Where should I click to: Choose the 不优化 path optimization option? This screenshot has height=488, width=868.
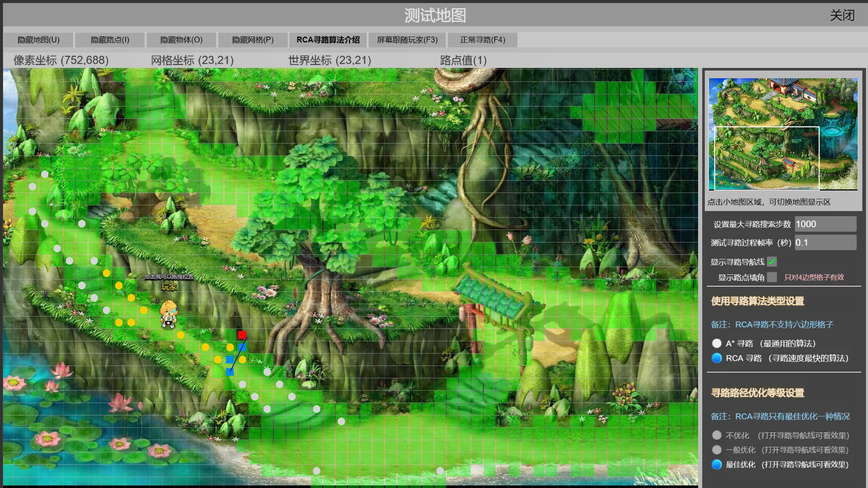click(717, 435)
